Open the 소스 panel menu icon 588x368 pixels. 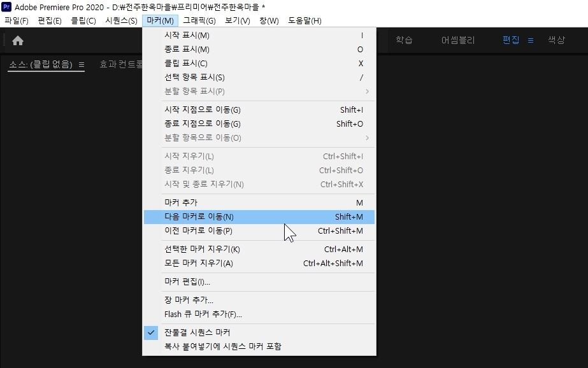click(x=82, y=64)
